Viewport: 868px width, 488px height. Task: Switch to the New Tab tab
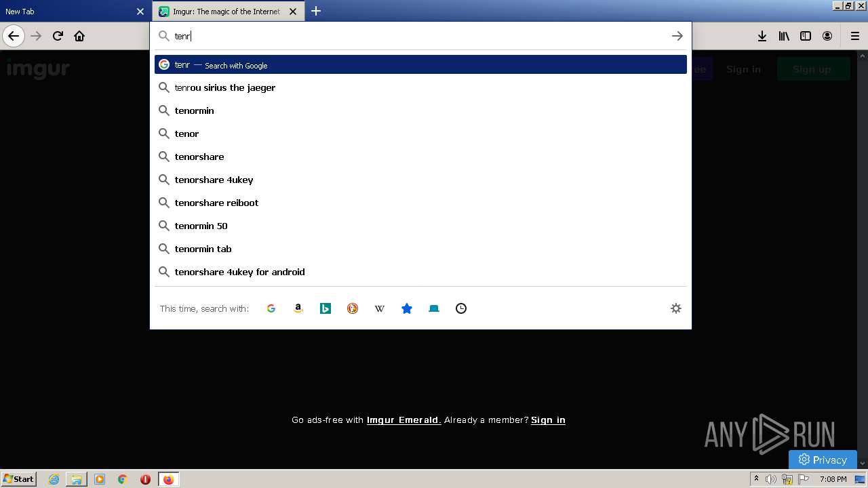[x=68, y=12]
